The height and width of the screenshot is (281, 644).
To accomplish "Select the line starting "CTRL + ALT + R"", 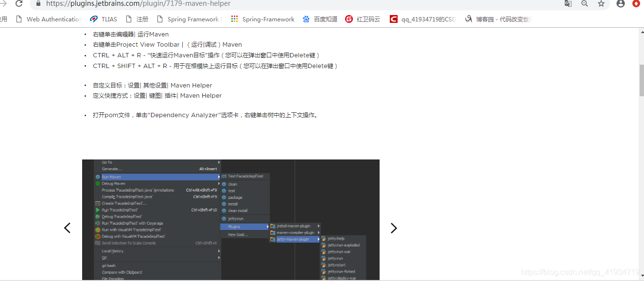I will pyautogui.click(x=207, y=55).
